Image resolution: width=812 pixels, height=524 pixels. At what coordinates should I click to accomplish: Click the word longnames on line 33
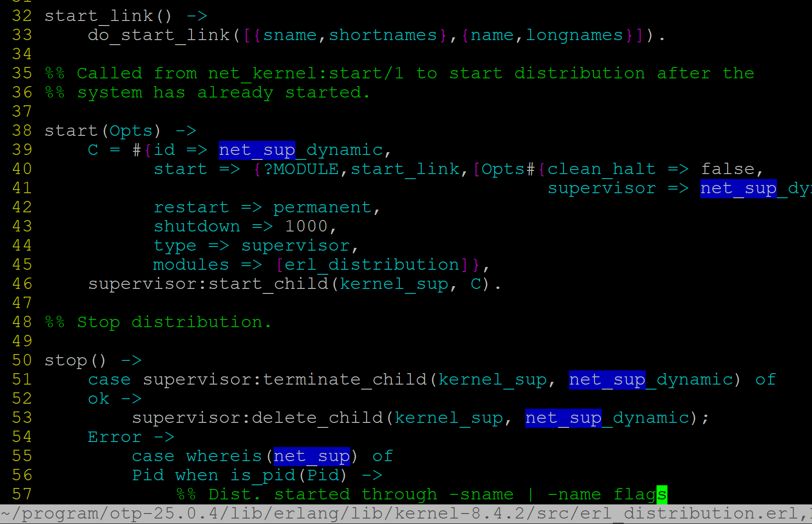click(x=574, y=35)
